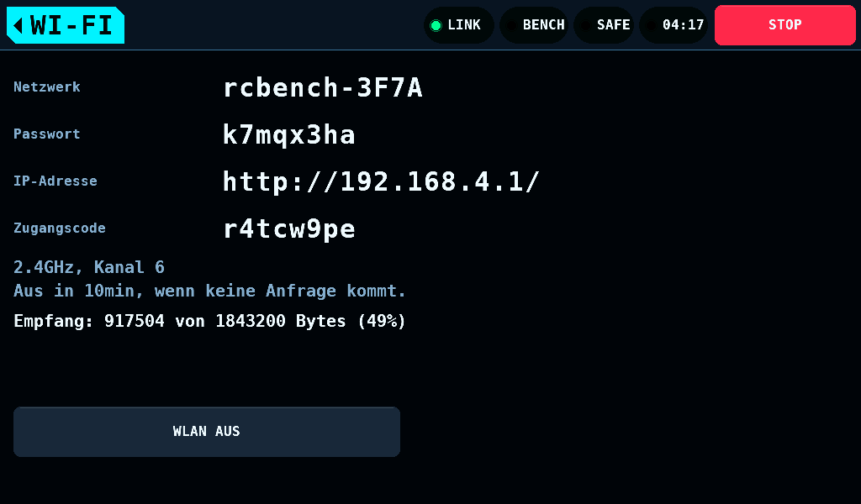Screen dimensions: 861x504
Task: Select the SAFE status pill
Action: point(604,25)
